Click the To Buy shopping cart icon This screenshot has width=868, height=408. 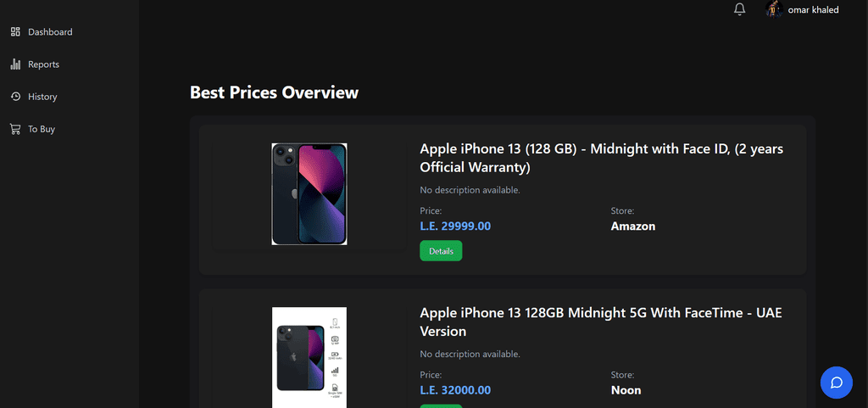pyautogui.click(x=15, y=129)
